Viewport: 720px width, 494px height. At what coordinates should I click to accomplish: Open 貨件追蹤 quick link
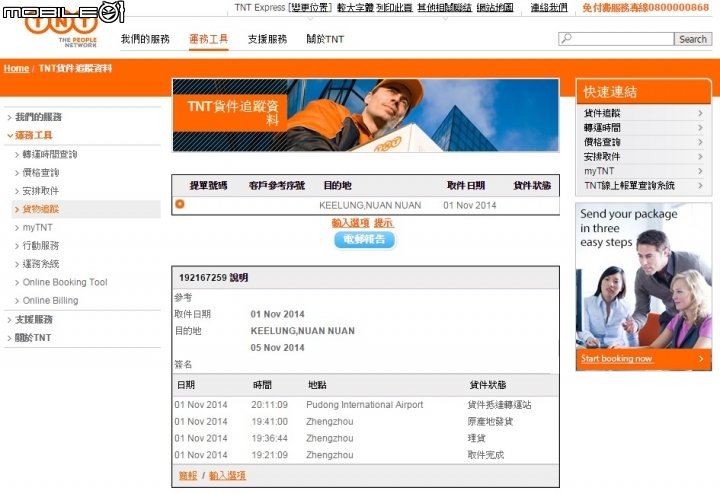(602, 113)
